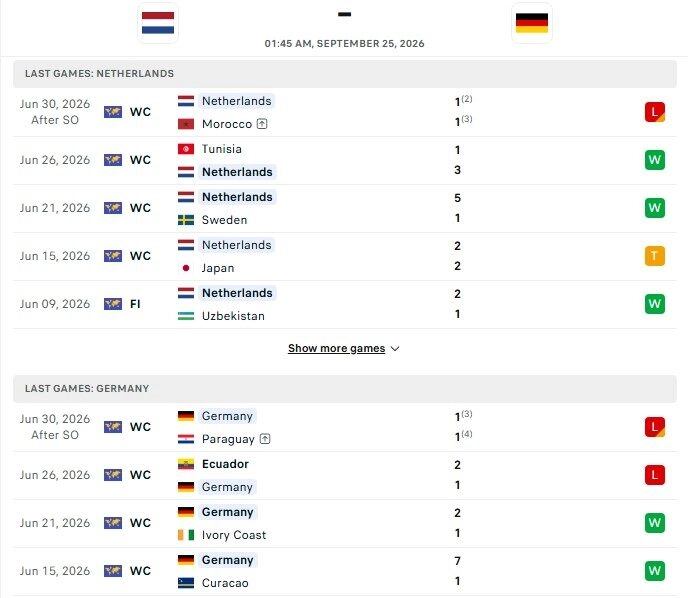Screen dimensions: 688x598
Task: Click the Netherlands flag in match header
Action: pyautogui.click(x=158, y=23)
